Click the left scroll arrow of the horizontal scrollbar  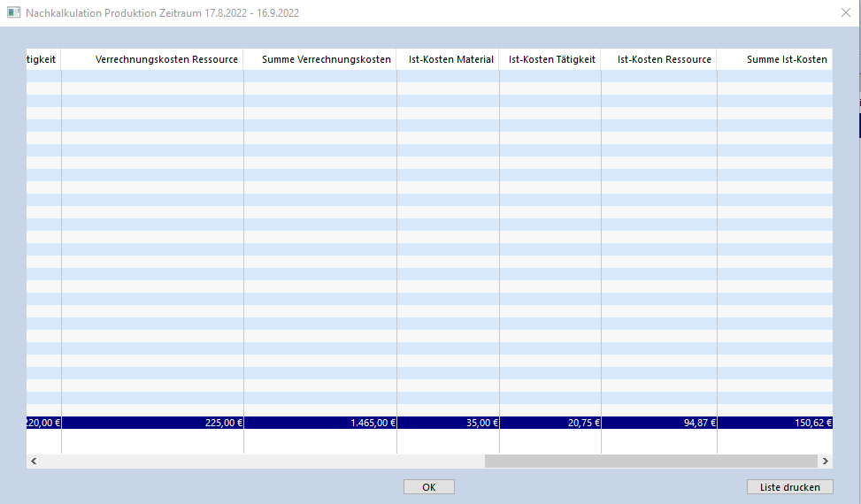pyautogui.click(x=35, y=462)
